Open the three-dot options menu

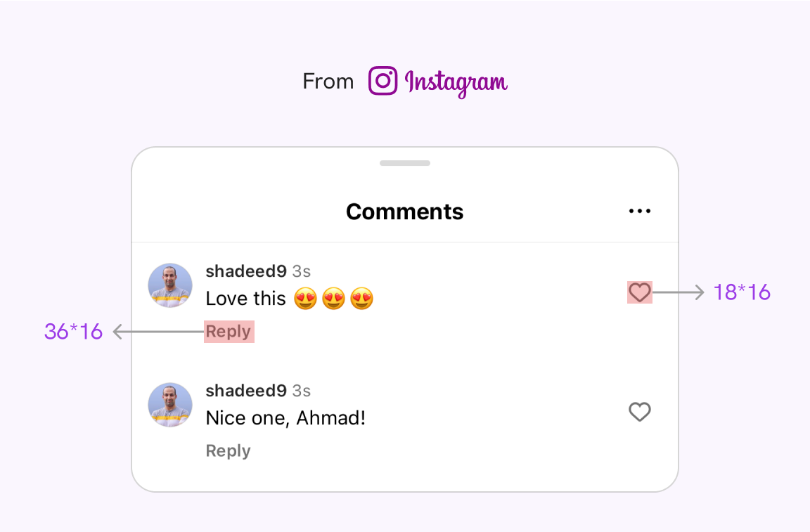coord(639,211)
